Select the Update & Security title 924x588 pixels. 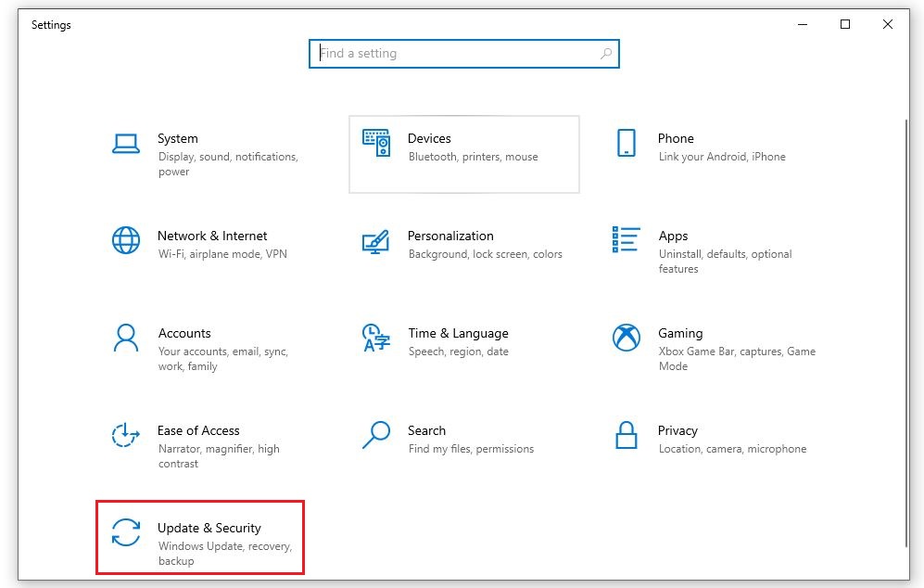coord(209,528)
